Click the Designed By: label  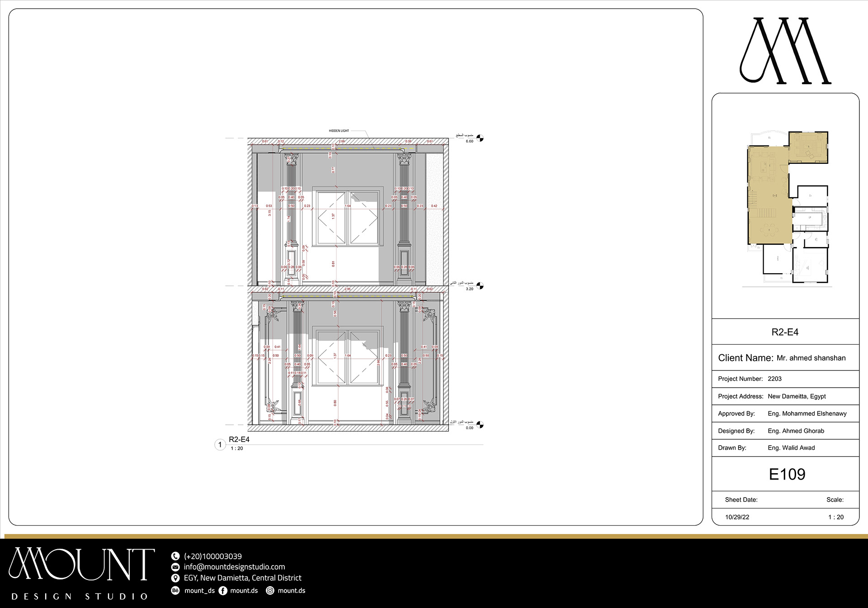click(736, 431)
